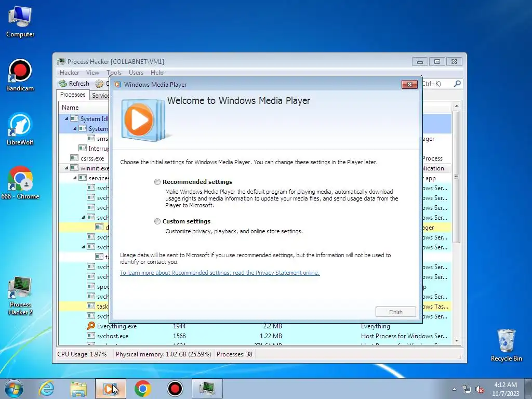Open the Tools menu in Process Hacker

[114, 73]
